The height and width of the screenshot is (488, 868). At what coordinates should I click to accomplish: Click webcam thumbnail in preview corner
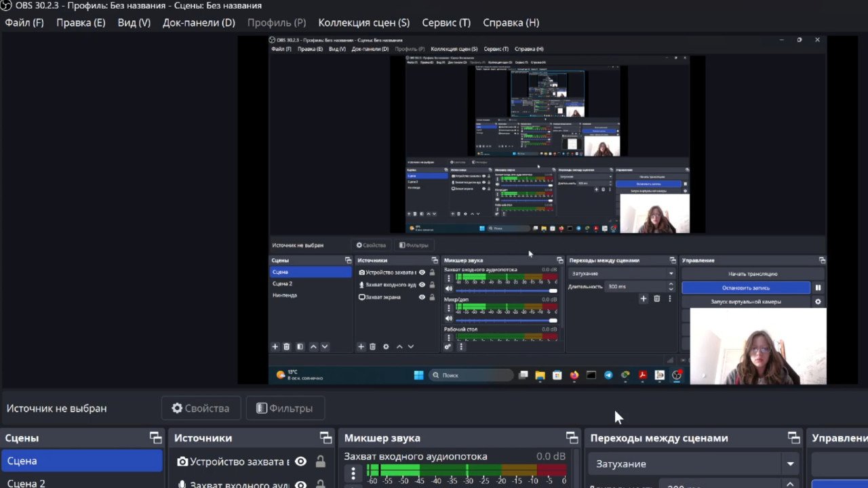click(758, 346)
